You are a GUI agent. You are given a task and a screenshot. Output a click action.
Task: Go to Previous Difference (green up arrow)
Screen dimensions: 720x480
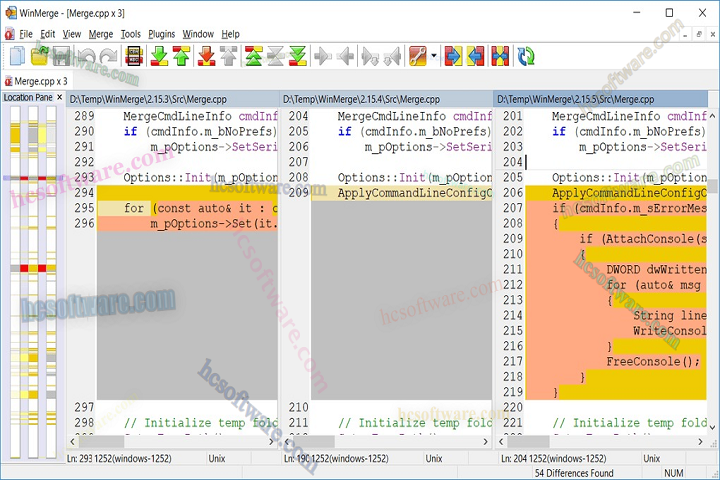181,56
